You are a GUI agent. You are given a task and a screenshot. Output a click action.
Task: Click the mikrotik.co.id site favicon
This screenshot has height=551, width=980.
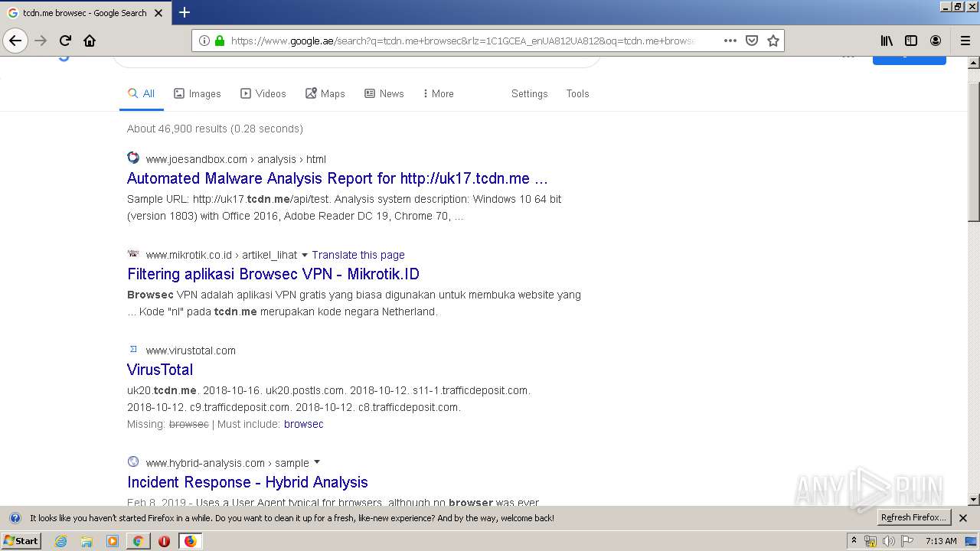tap(133, 253)
